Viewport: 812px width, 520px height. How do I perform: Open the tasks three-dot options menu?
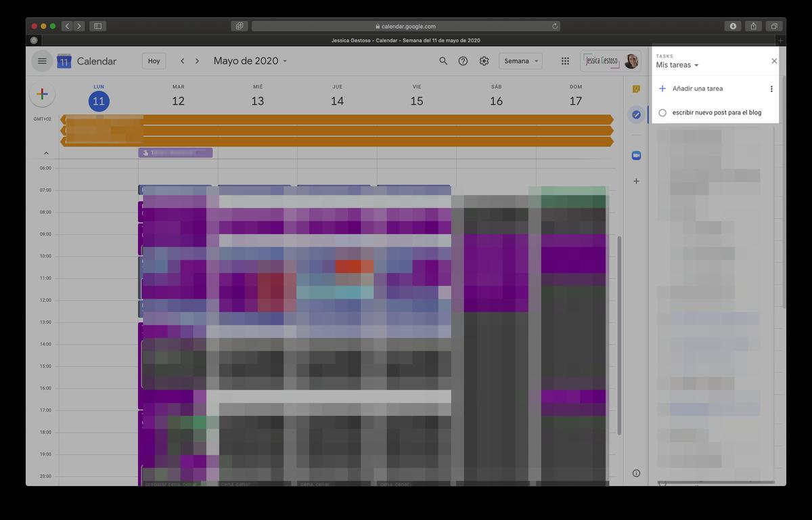click(x=771, y=89)
